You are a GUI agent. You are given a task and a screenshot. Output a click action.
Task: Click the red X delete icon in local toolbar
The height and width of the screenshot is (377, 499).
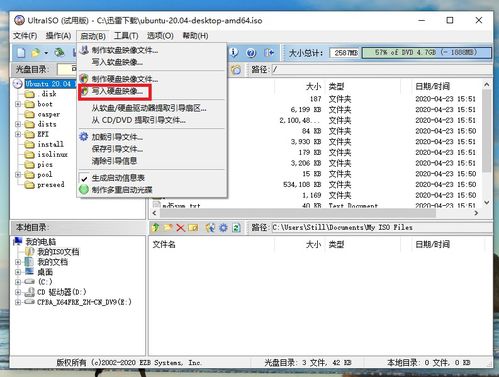pyautogui.click(x=180, y=228)
